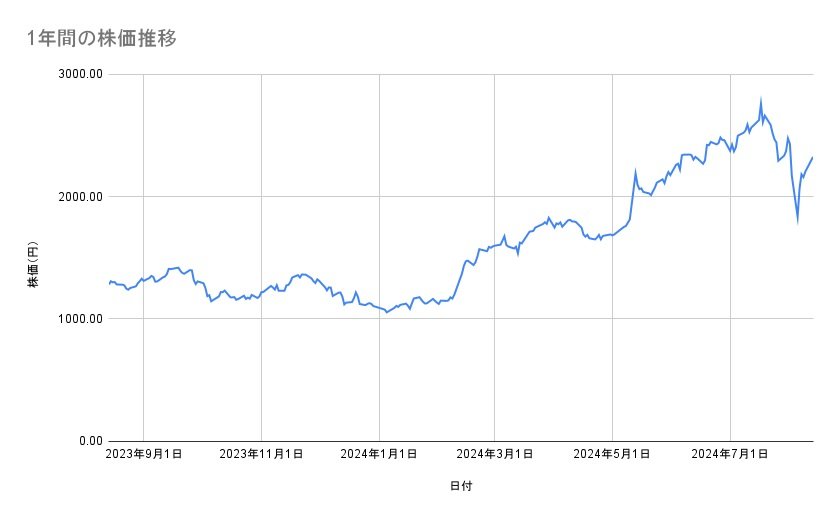Click the rightmost end point of the line

coord(812,157)
